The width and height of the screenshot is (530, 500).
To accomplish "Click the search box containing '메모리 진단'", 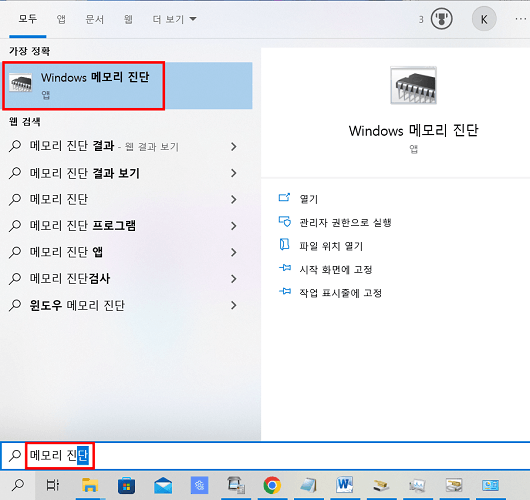I will 265,455.
